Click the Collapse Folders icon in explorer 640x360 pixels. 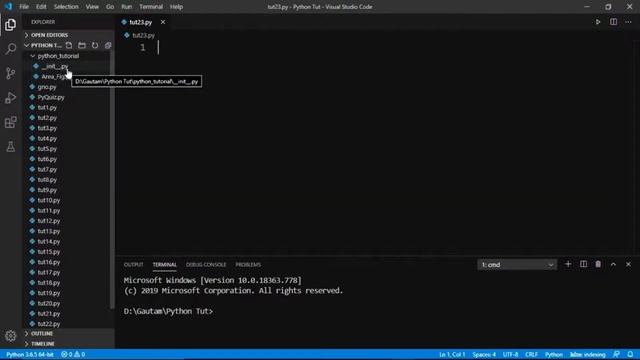[x=108, y=45]
